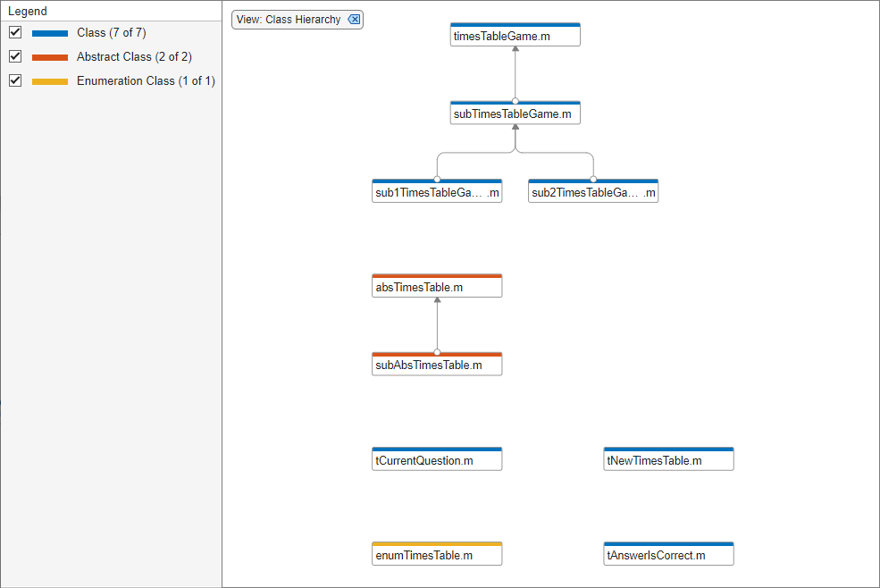Uncheck the Class legend checkbox
Image resolution: width=880 pixels, height=588 pixels.
[15, 33]
